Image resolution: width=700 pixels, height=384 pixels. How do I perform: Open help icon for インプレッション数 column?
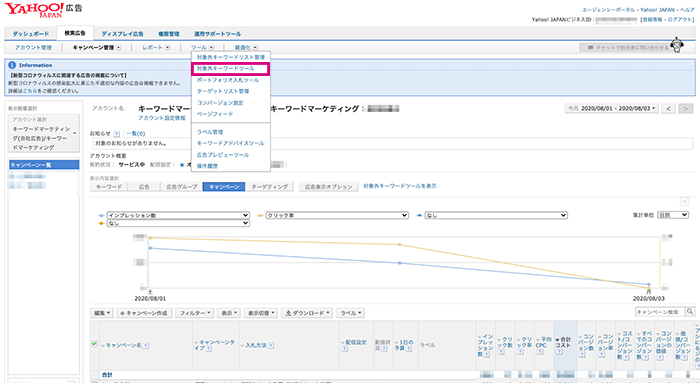pyautogui.click(x=487, y=355)
